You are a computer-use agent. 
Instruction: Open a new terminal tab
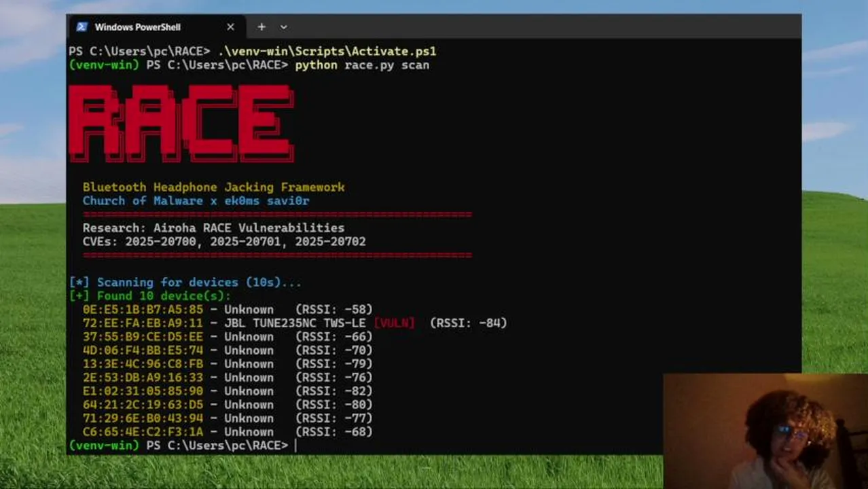click(x=261, y=27)
